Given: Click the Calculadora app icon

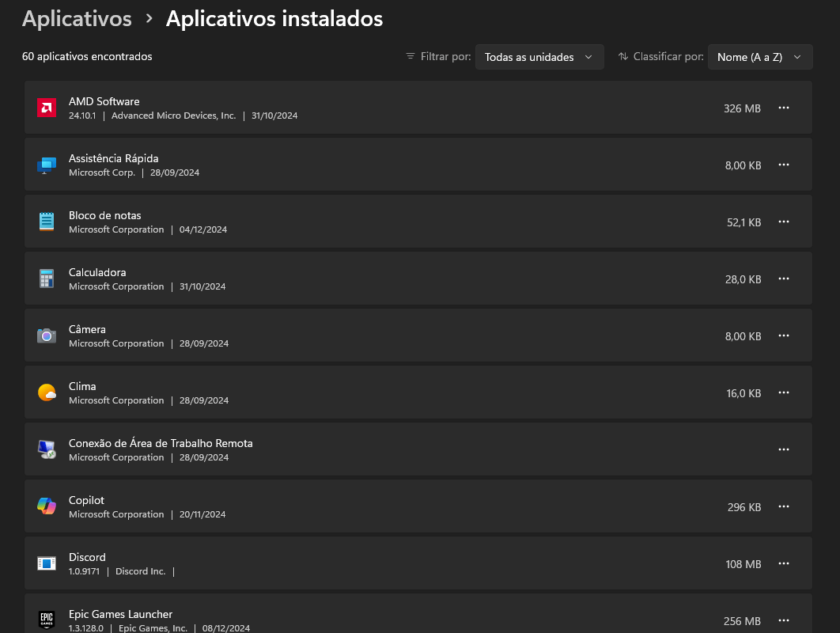Looking at the screenshot, I should (x=47, y=279).
